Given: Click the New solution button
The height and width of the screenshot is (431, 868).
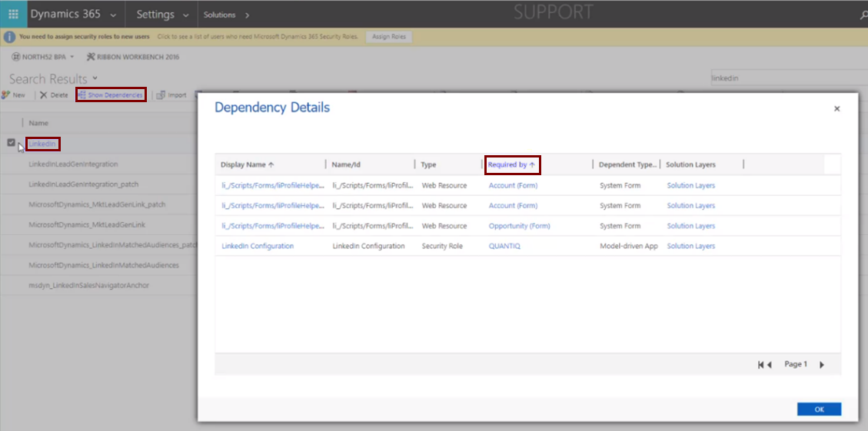Looking at the screenshot, I should (14, 95).
